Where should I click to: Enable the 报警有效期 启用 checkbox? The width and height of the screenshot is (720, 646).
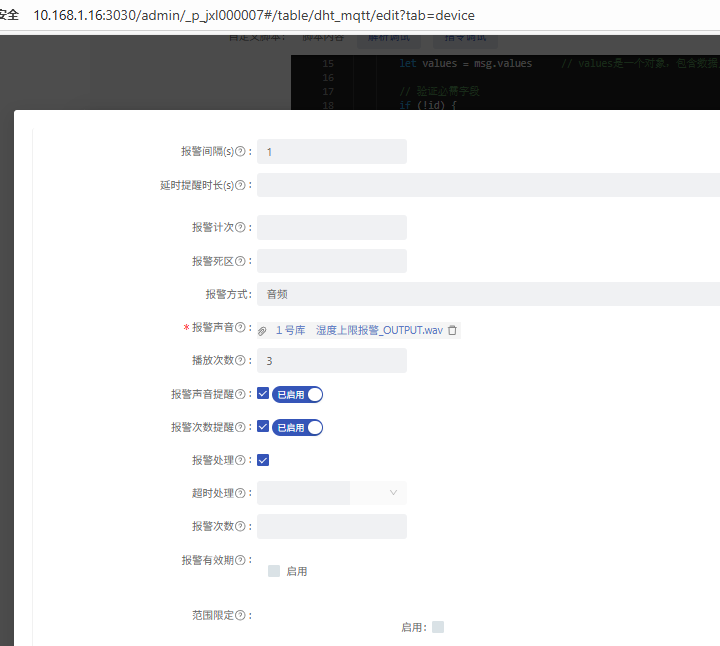coord(274,571)
